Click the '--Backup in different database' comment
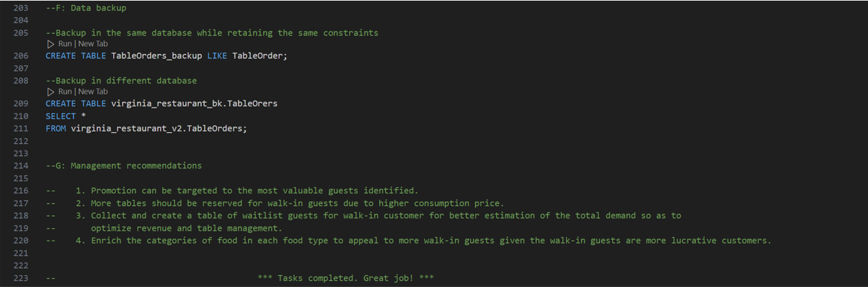Image resolution: width=868 pixels, height=287 pixels. click(121, 81)
